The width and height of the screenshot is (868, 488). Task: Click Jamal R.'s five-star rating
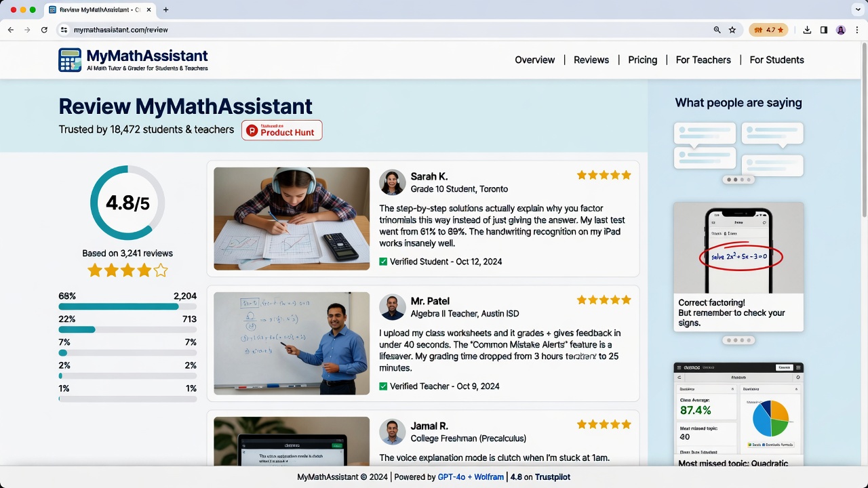[604, 424]
